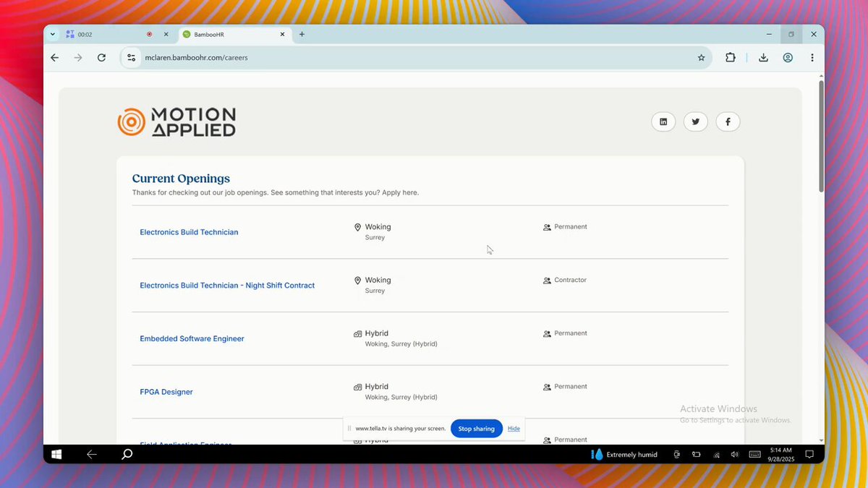868x488 pixels.
Task: Open the tab search dropdown arrow
Action: point(52,34)
